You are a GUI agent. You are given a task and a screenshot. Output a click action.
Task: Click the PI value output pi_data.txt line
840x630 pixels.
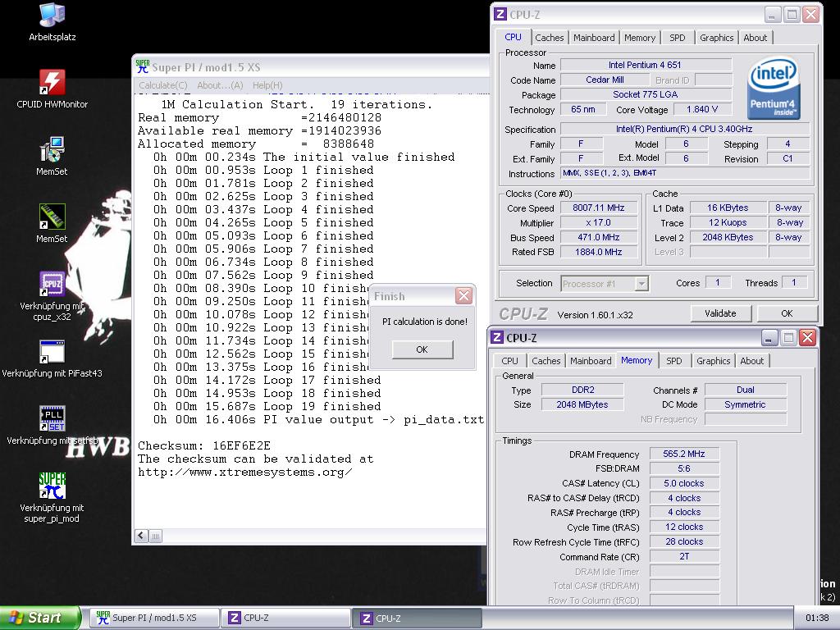click(318, 419)
